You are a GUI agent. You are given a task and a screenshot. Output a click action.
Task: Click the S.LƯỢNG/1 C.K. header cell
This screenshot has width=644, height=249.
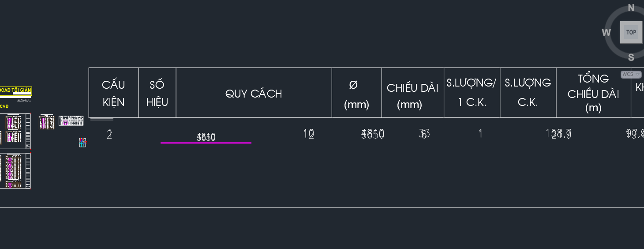click(x=472, y=93)
